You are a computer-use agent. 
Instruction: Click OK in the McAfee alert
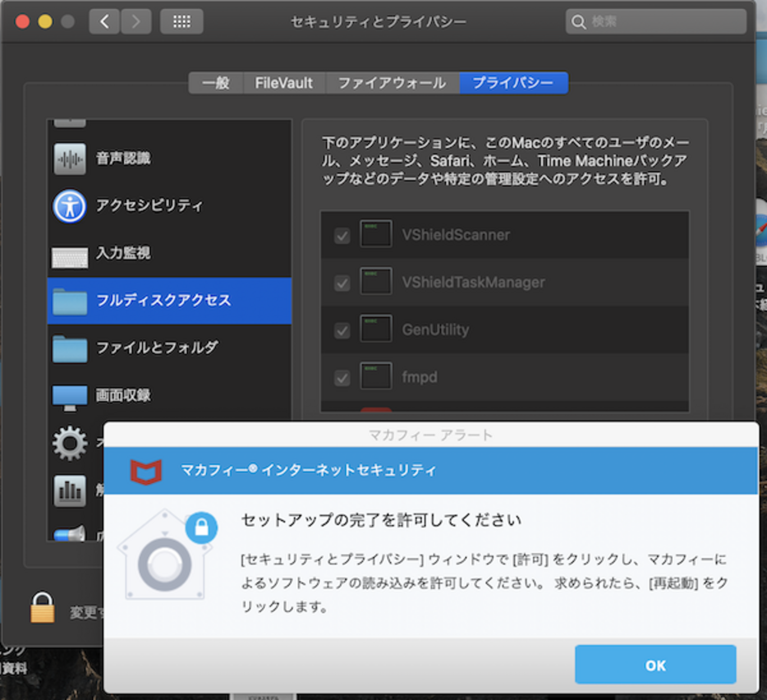[655, 665]
